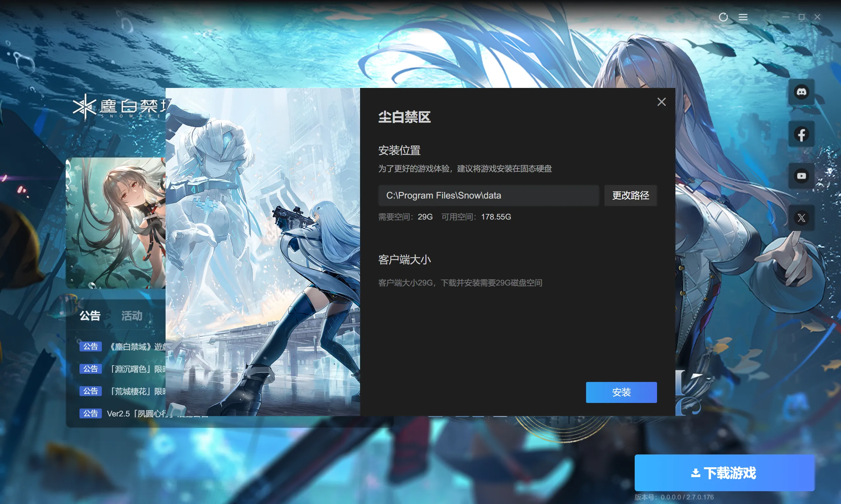The height and width of the screenshot is (504, 841).
Task: Minimize the launcher window
Action: point(785,17)
